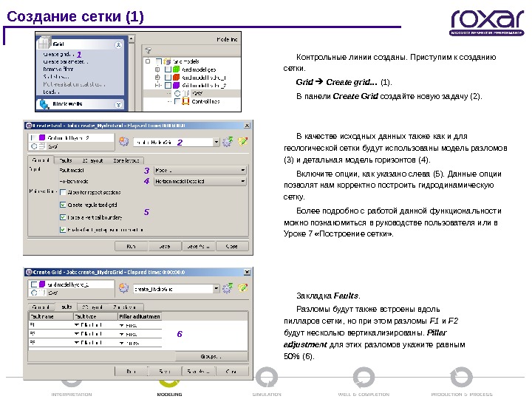The image size is (532, 399).
Task: Switch to General tab in Faults dialog
Action: 41,307
